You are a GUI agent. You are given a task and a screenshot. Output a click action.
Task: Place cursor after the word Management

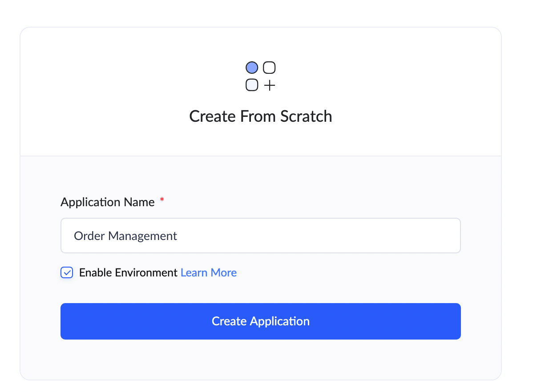178,236
